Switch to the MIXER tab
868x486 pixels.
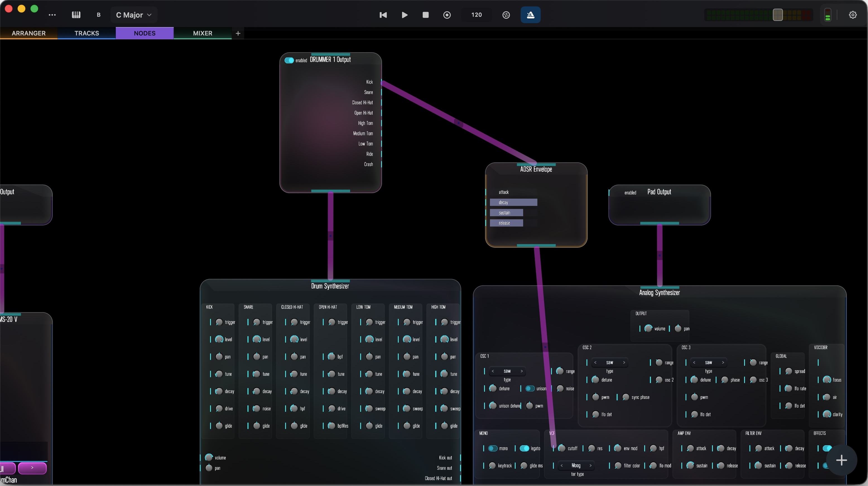pos(203,33)
